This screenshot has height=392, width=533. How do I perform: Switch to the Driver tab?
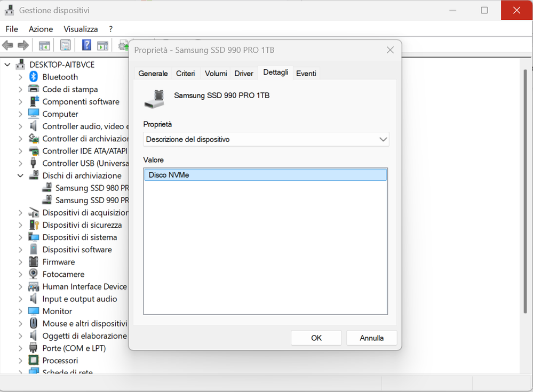244,74
